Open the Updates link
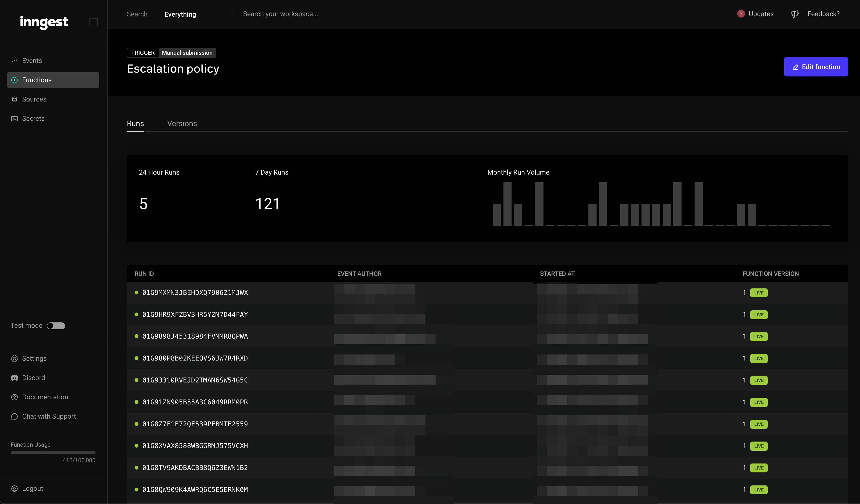Viewport: 860px width, 504px height. 761,14
